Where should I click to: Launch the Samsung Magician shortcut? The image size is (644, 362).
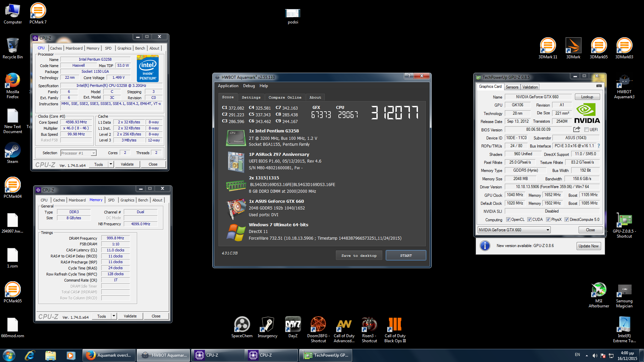pyautogui.click(x=624, y=295)
